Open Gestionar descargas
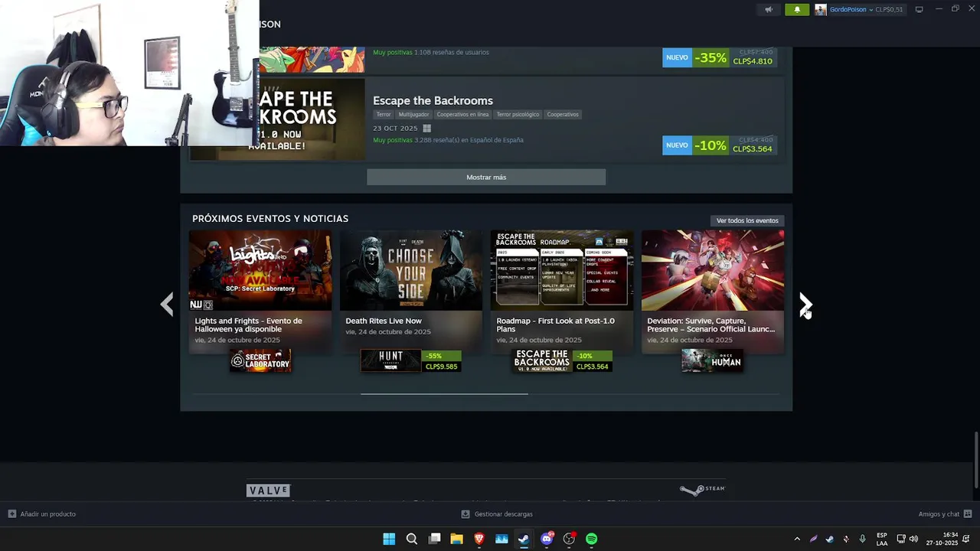The height and width of the screenshot is (551, 980). [497, 514]
